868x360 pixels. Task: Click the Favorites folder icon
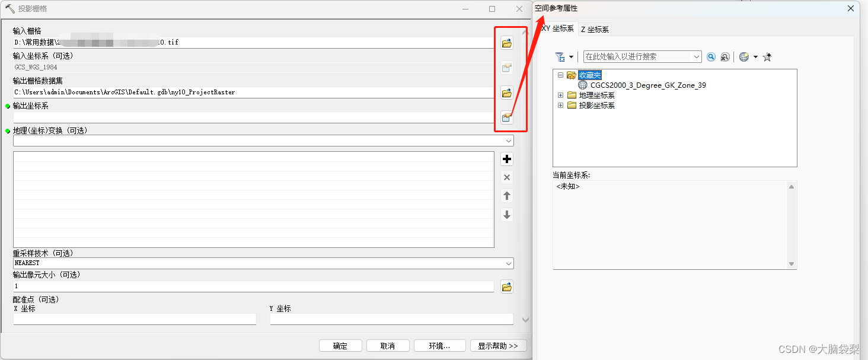(x=572, y=75)
